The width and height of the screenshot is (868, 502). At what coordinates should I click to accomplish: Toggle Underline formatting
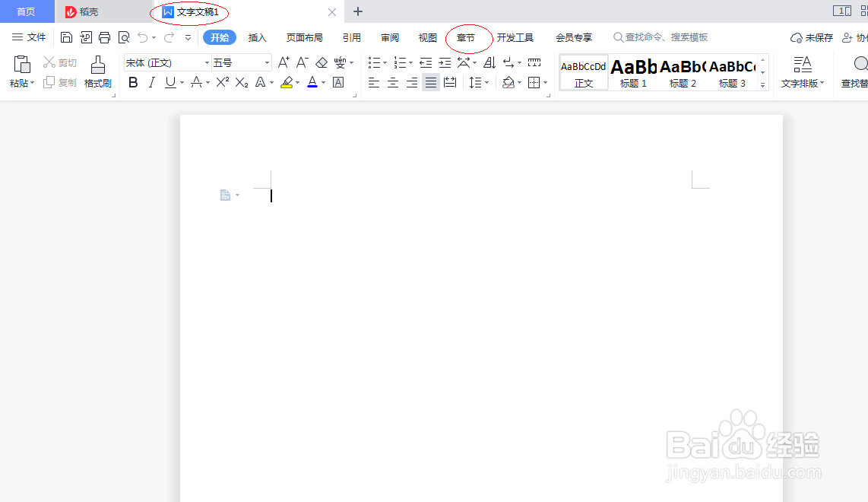point(170,83)
